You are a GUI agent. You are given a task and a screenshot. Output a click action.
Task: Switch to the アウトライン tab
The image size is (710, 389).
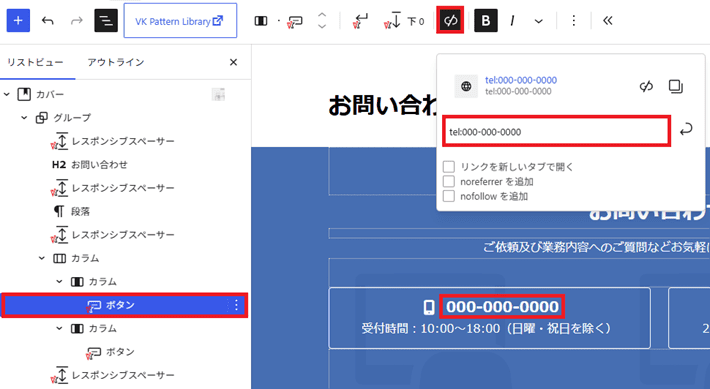pos(115,62)
